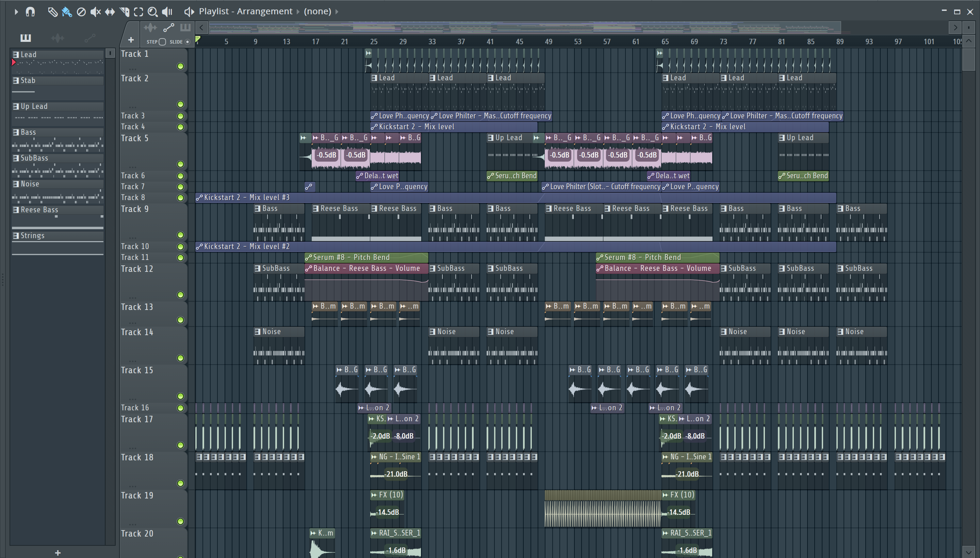Show piano-roll patterns in picker

pos(25,37)
